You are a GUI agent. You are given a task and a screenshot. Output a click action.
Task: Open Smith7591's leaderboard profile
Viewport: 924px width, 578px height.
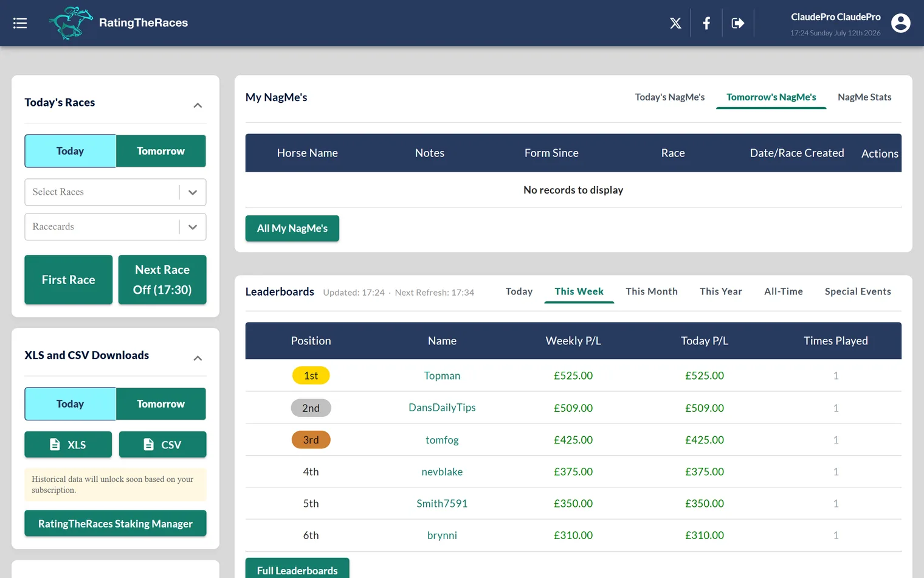[x=442, y=503]
